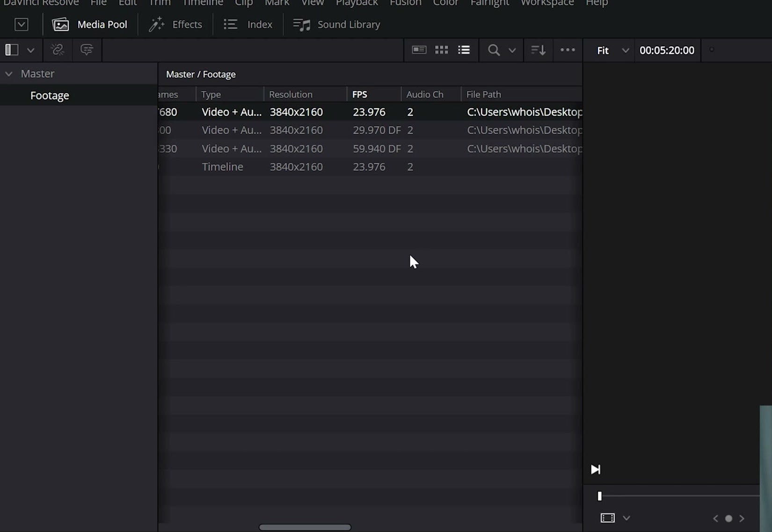Click the horizontal scrollbar of the media list

click(x=305, y=527)
